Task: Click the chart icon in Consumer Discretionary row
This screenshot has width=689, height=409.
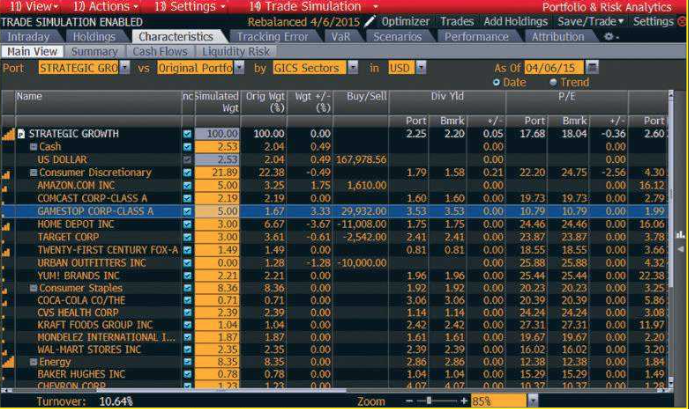Action: [6, 174]
